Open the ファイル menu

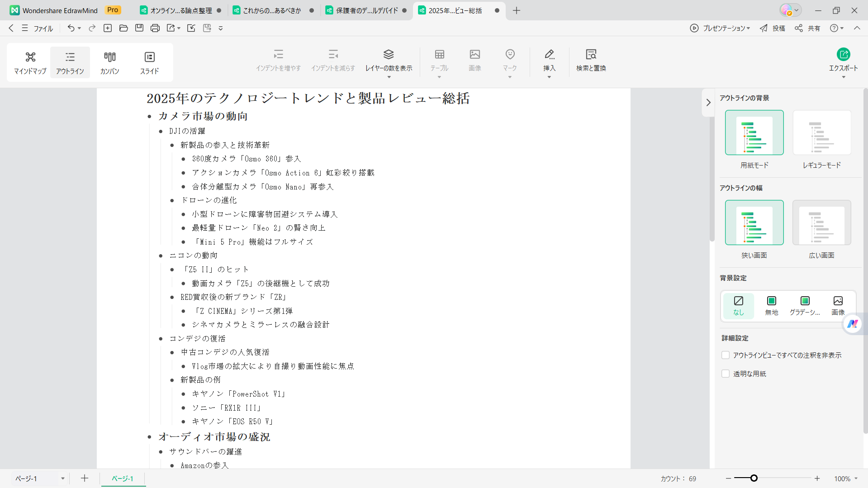coord(43,28)
